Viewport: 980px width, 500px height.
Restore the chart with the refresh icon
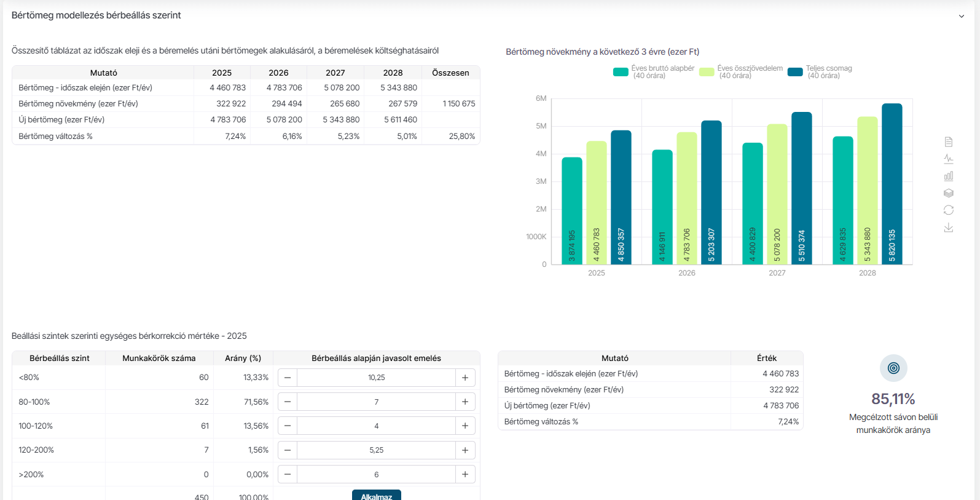pos(949,210)
